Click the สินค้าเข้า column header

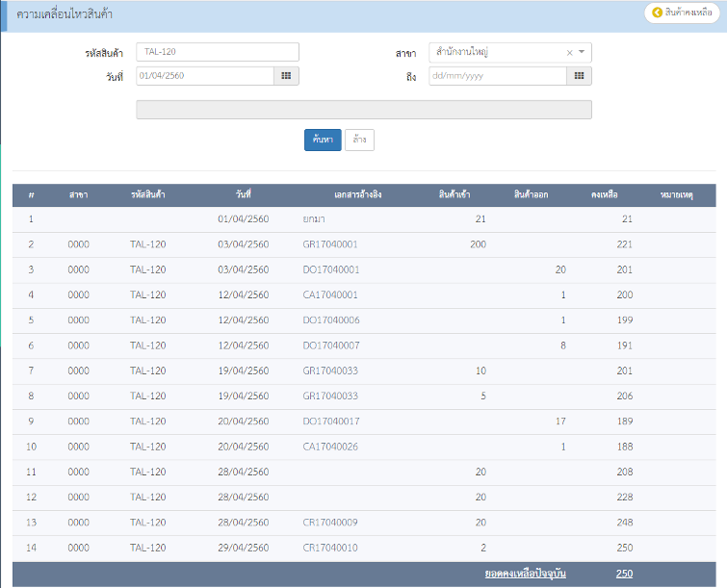point(454,194)
